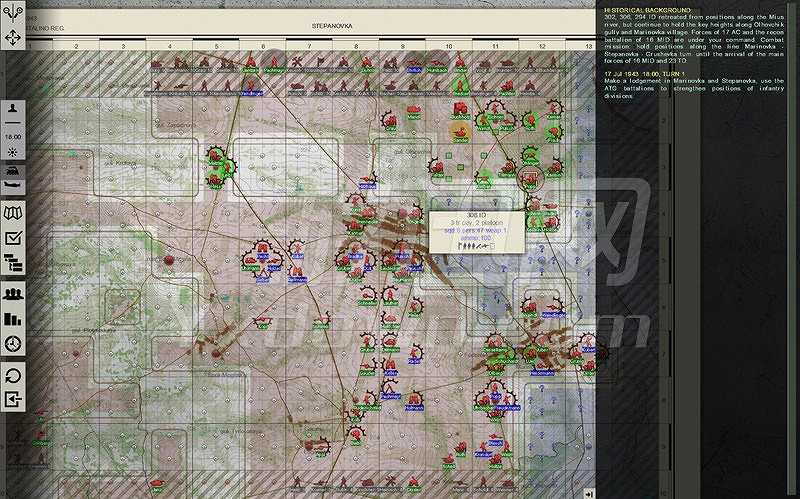Screen dimensions: 800x499
Task: Open the personnel group icon
Action: pyautogui.click(x=13, y=294)
